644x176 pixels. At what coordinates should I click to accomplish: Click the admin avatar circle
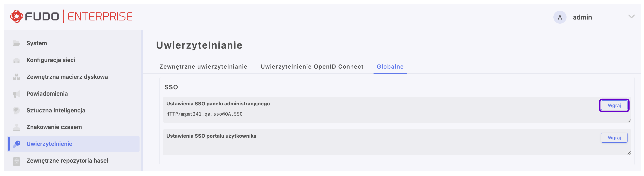[x=560, y=17]
